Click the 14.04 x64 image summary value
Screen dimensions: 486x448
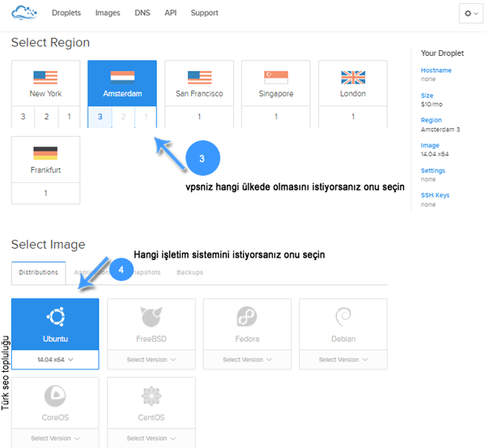434,154
